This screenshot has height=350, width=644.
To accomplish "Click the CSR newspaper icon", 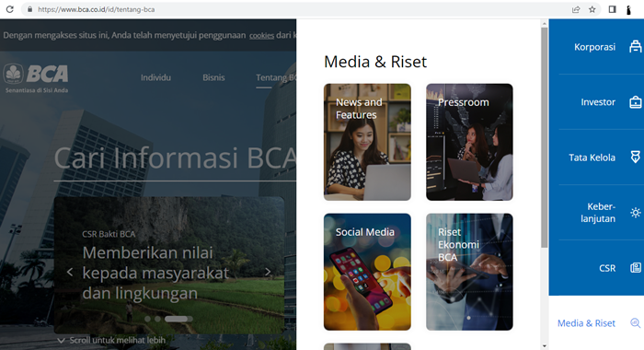I will 636,268.
